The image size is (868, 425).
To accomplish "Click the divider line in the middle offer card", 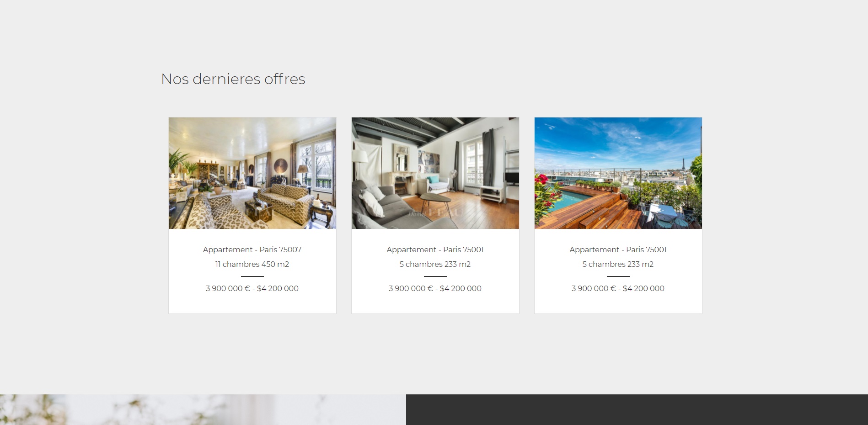I will (x=435, y=276).
